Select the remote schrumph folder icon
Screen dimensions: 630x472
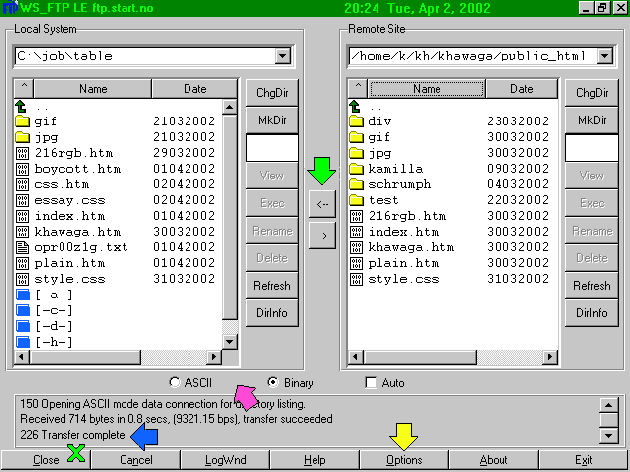point(356,184)
